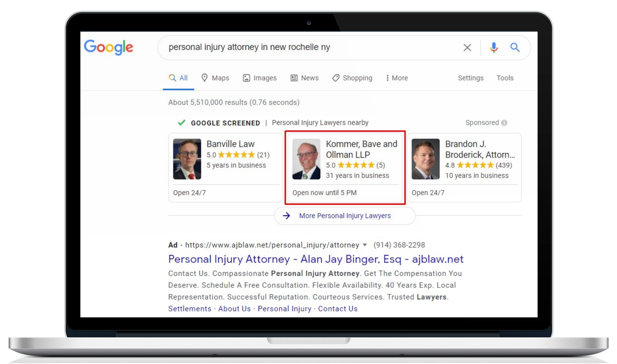Open Settings in the search bar
This screenshot has height=364, width=617.
[x=471, y=78]
